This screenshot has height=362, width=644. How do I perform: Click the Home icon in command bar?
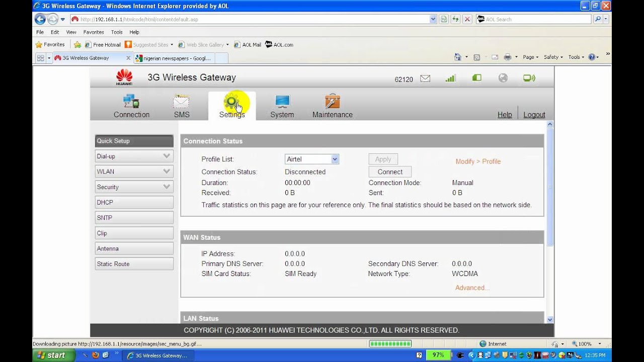click(x=458, y=57)
